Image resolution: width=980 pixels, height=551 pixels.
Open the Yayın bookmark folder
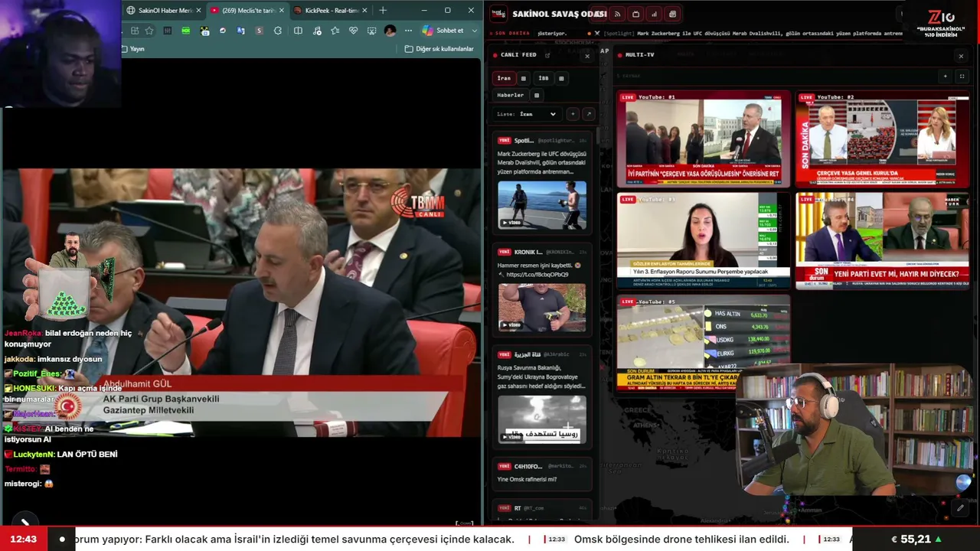(132, 49)
